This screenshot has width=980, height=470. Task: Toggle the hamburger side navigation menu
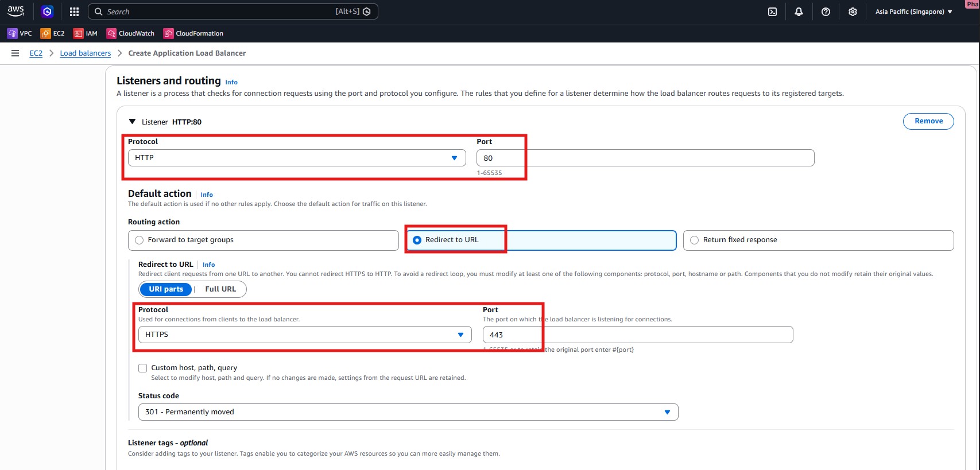(16, 53)
